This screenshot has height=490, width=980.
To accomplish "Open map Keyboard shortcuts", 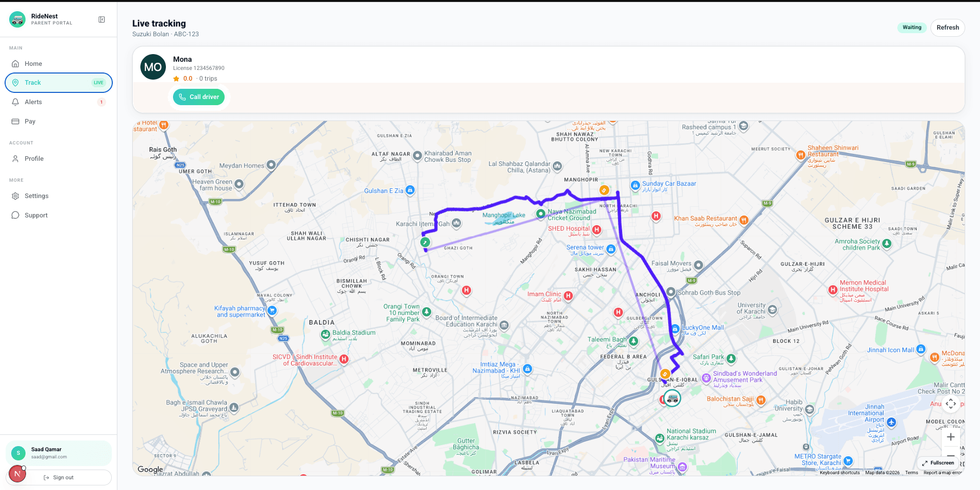I will point(840,473).
